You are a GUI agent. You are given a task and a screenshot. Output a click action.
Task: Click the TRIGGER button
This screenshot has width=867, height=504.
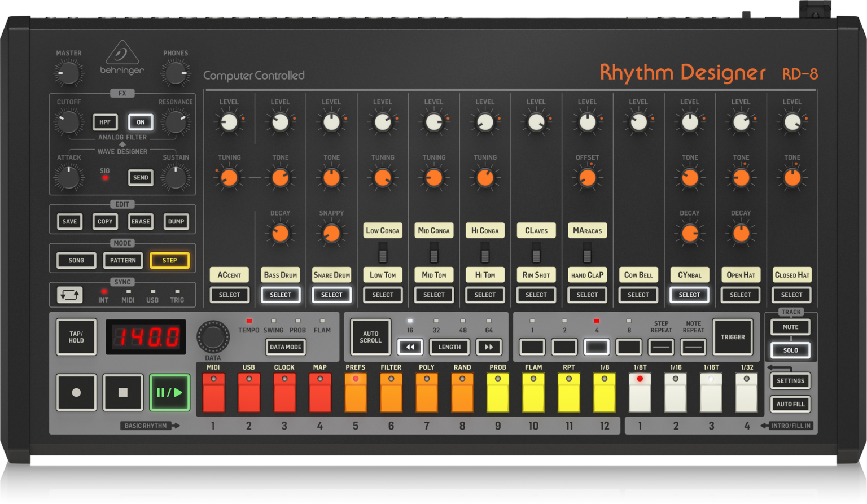tap(733, 337)
